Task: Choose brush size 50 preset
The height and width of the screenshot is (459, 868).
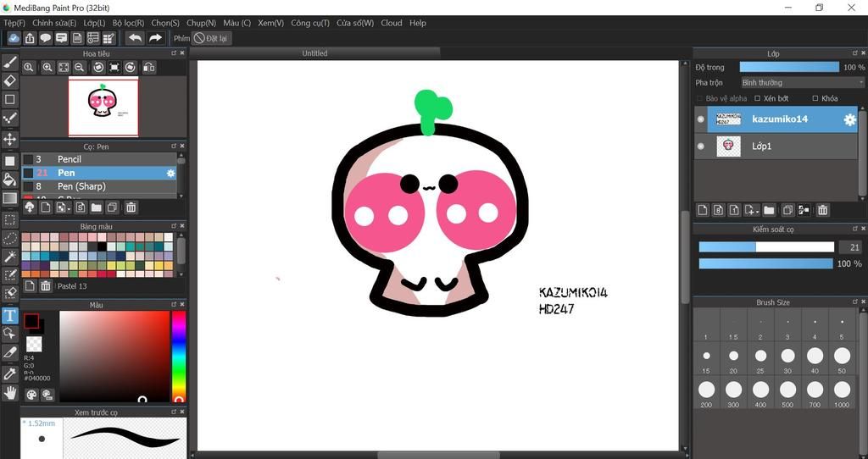Action: [x=842, y=359]
